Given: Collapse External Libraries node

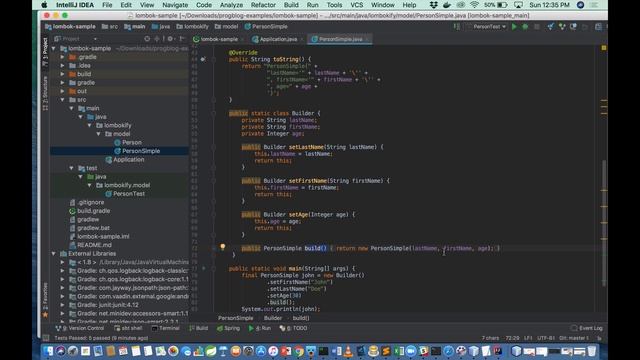Looking at the screenshot, I should (53, 253).
